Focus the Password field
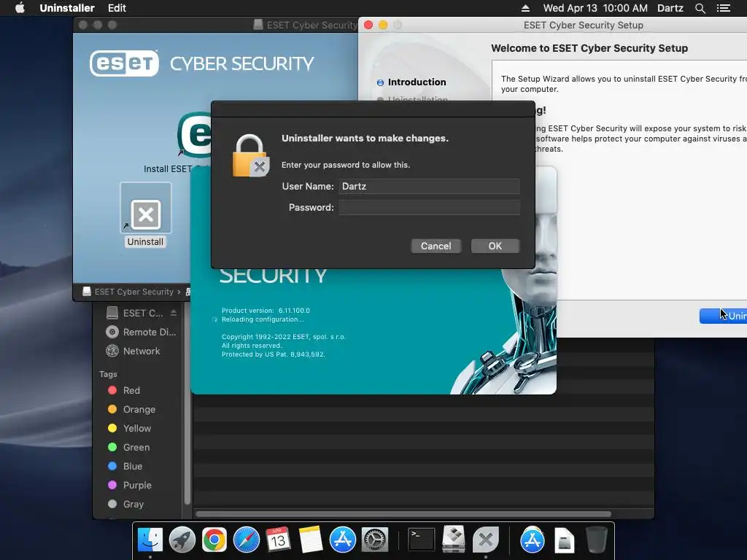 429,208
